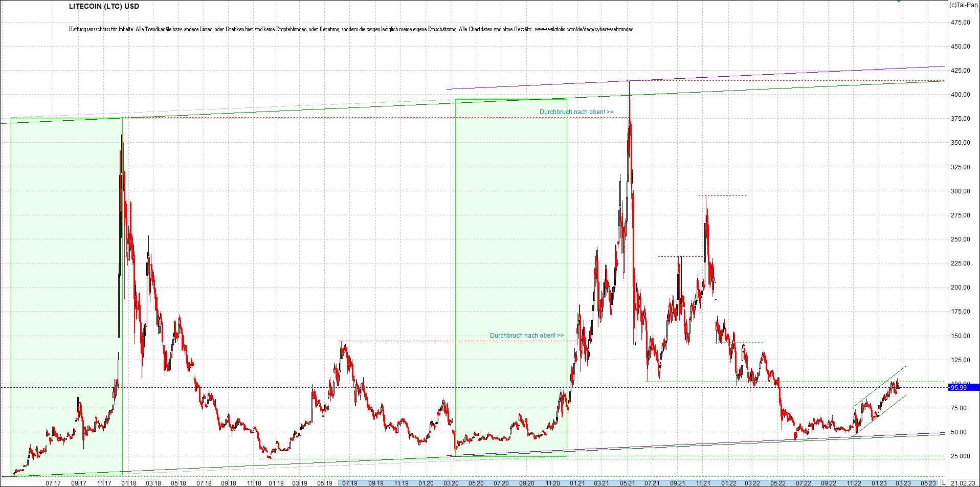Click the 03.20 date on time axis
This screenshot has width=980, height=487.
tap(451, 483)
